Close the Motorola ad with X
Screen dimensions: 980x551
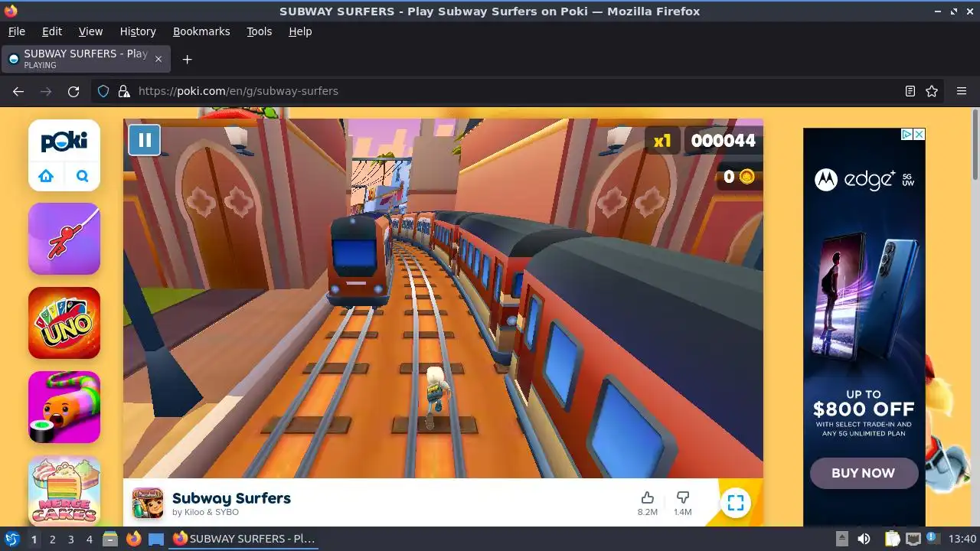920,134
